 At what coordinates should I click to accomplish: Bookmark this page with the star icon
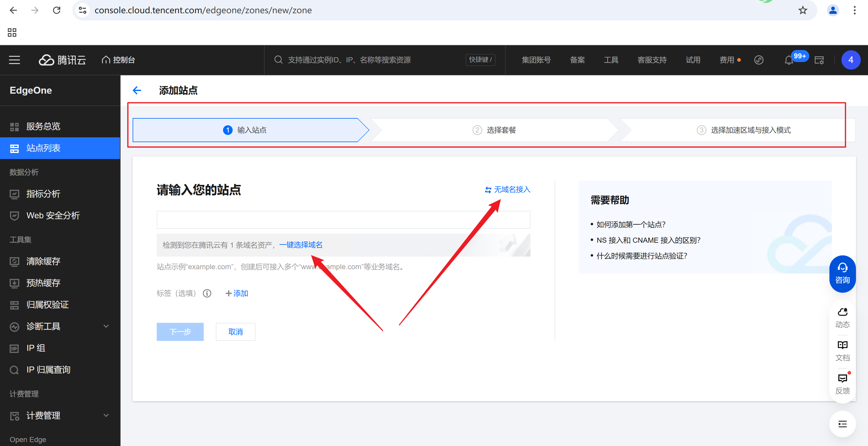pyautogui.click(x=803, y=11)
